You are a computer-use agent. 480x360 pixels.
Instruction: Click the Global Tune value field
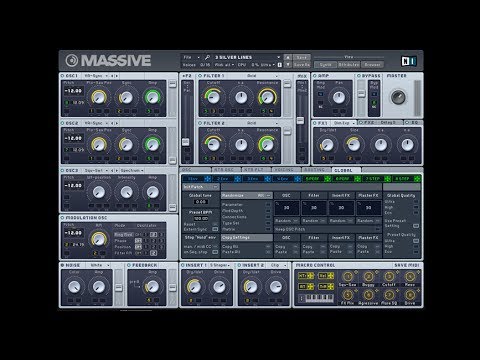[201, 202]
